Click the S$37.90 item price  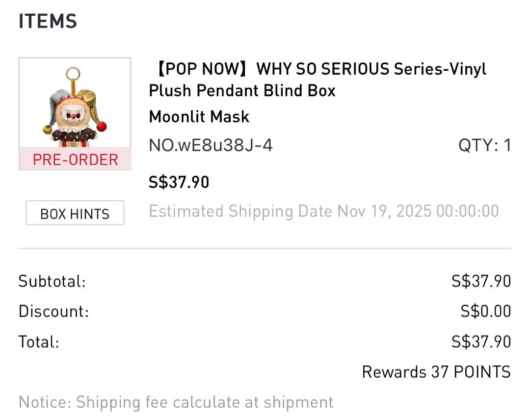coord(179,182)
